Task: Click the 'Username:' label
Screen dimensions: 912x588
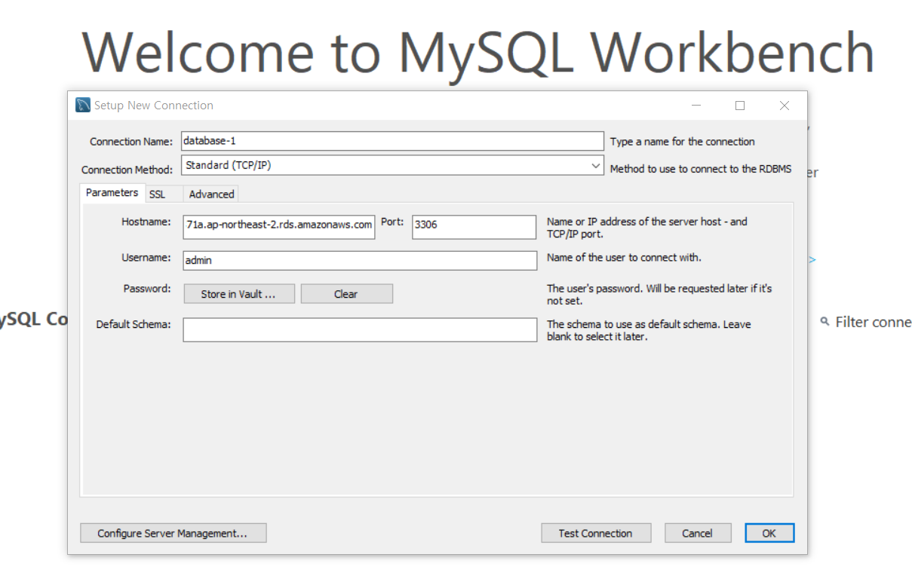Action: 146,257
